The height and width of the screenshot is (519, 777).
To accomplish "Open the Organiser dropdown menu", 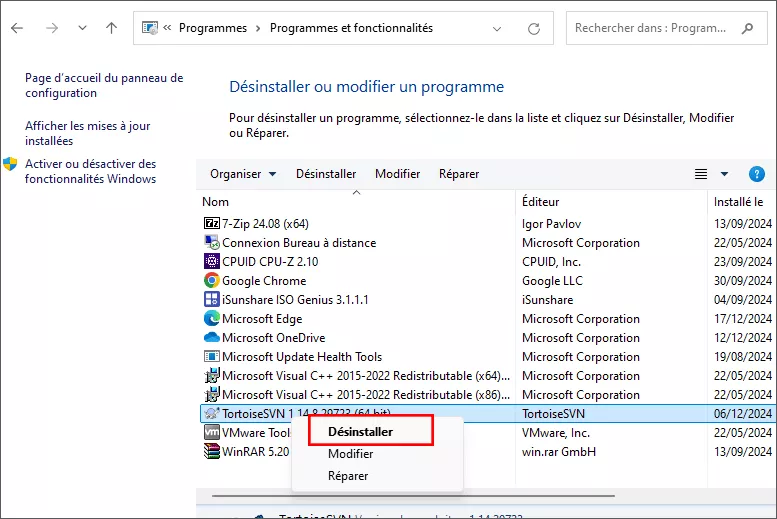I will pos(243,174).
